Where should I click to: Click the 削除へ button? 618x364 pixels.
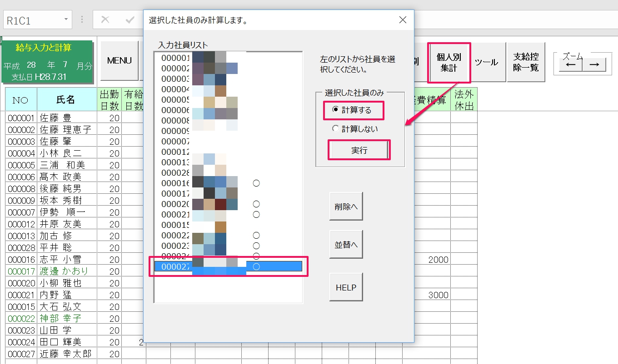pyautogui.click(x=346, y=207)
